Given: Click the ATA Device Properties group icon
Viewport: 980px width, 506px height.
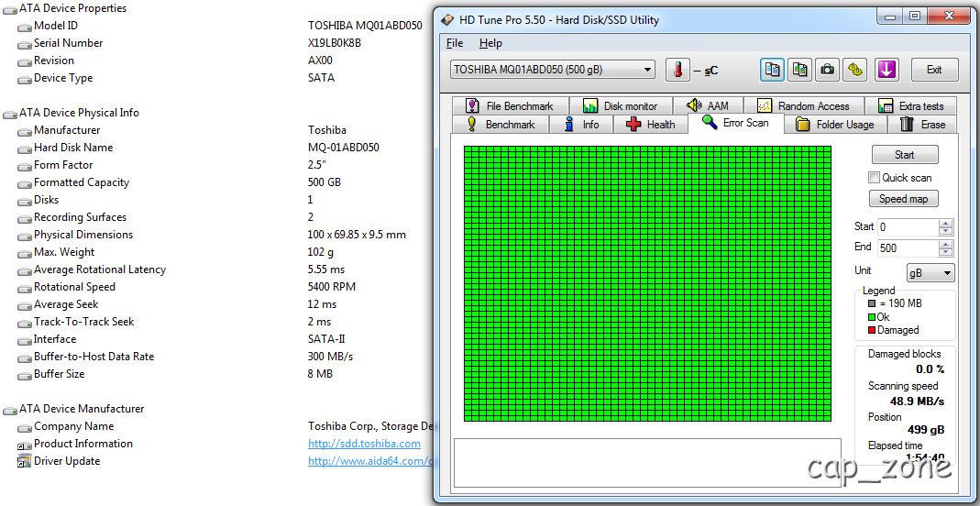Looking at the screenshot, I should [10, 9].
